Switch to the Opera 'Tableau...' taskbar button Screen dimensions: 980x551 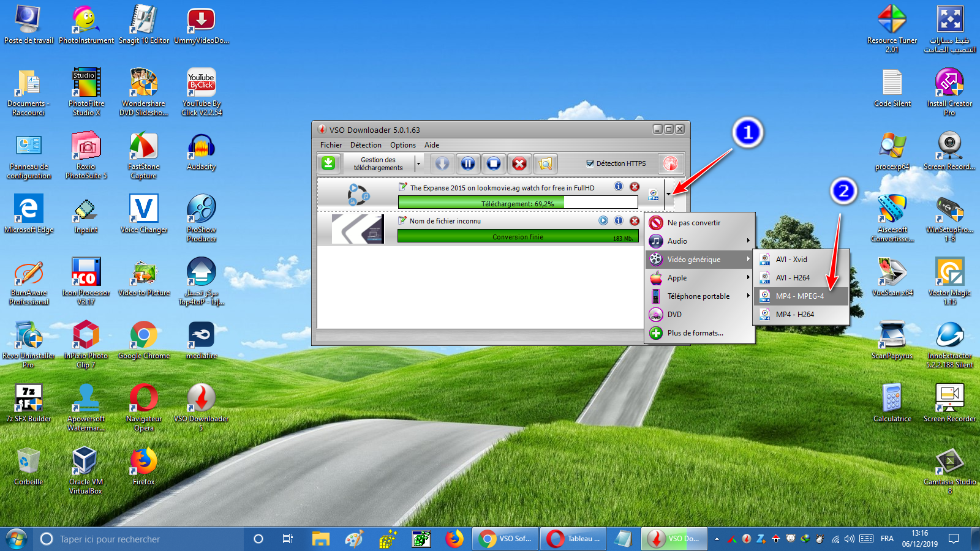pos(573,539)
